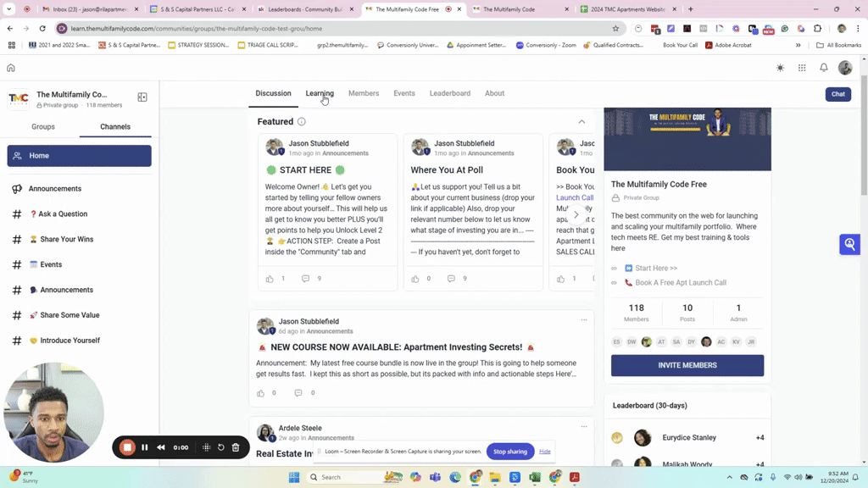The width and height of the screenshot is (868, 488).
Task: Reload the page with the browser refresh button
Action: click(x=42, y=28)
